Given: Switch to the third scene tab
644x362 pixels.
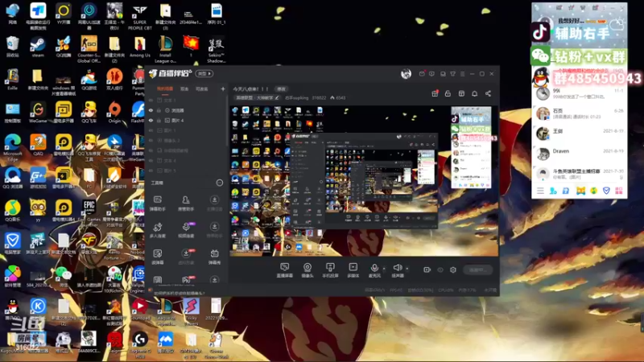Looking at the screenshot, I should pos(201,88).
